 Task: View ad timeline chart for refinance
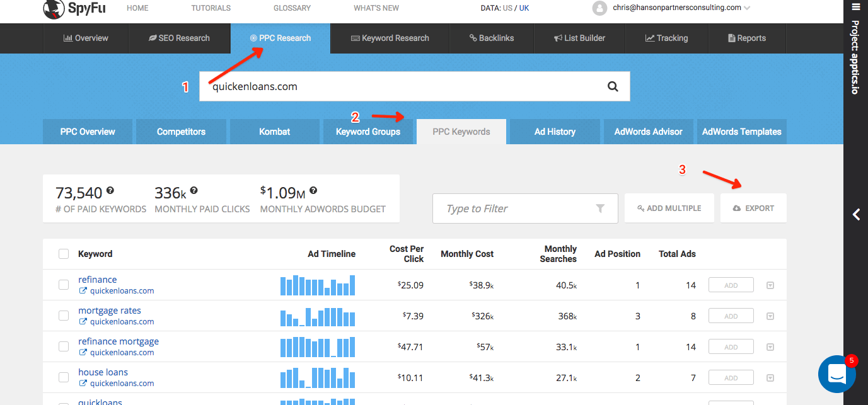[318, 285]
